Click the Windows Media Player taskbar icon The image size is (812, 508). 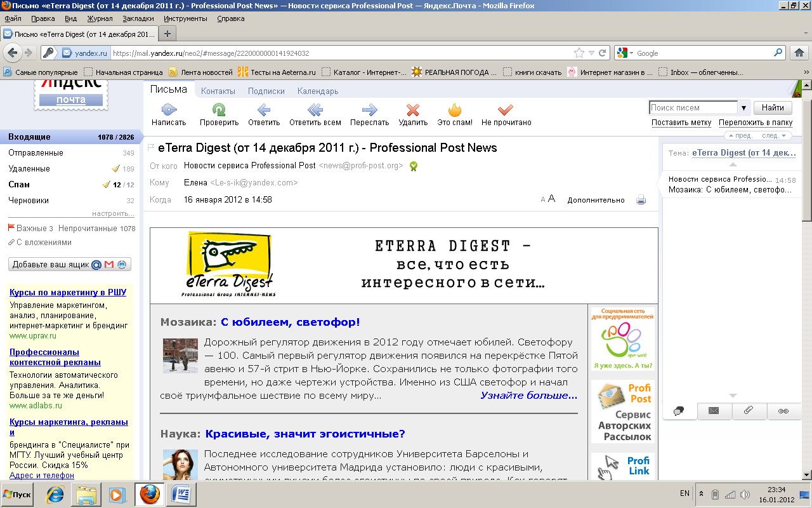click(116, 494)
